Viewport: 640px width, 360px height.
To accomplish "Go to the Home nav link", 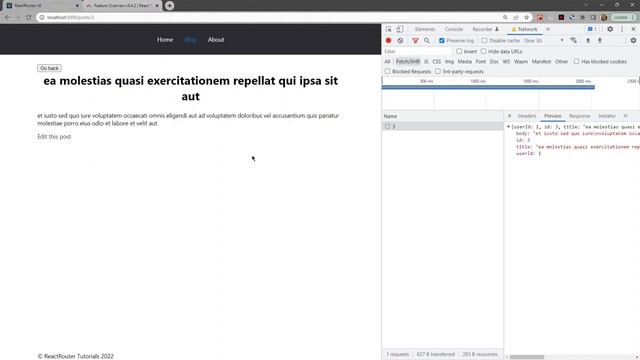I will [x=165, y=40].
